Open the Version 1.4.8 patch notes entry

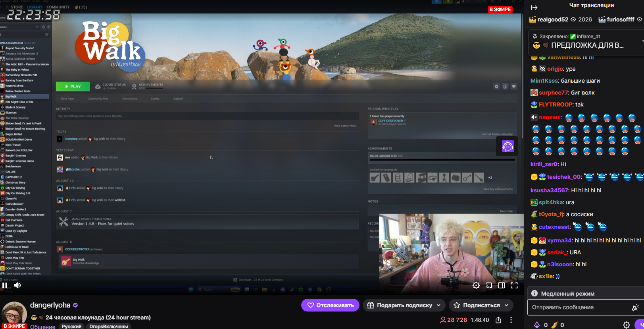tap(207, 222)
